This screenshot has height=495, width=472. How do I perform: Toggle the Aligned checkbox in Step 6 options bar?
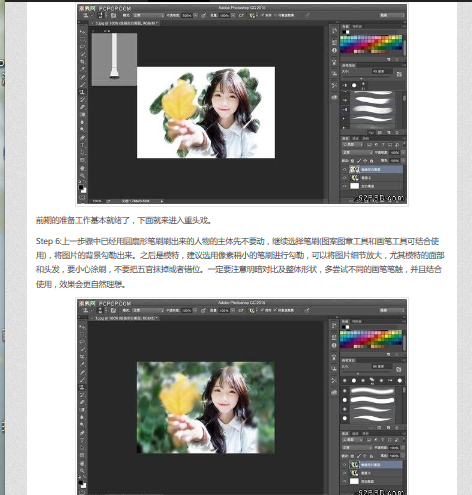tap(262, 310)
